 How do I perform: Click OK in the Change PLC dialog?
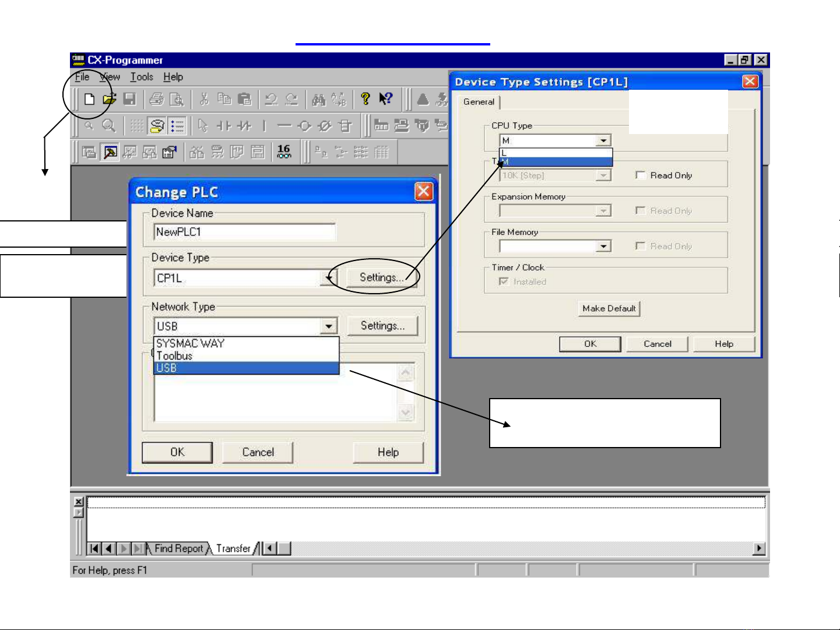coord(177,452)
